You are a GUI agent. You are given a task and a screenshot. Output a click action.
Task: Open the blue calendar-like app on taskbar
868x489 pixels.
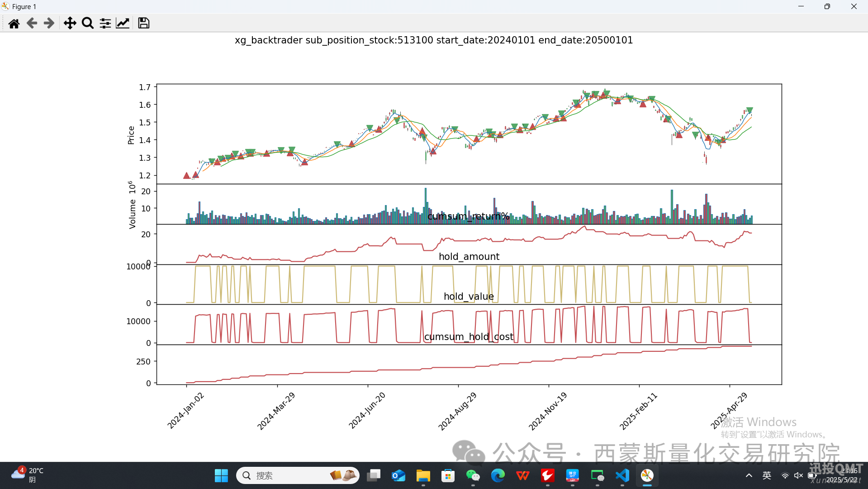573,475
